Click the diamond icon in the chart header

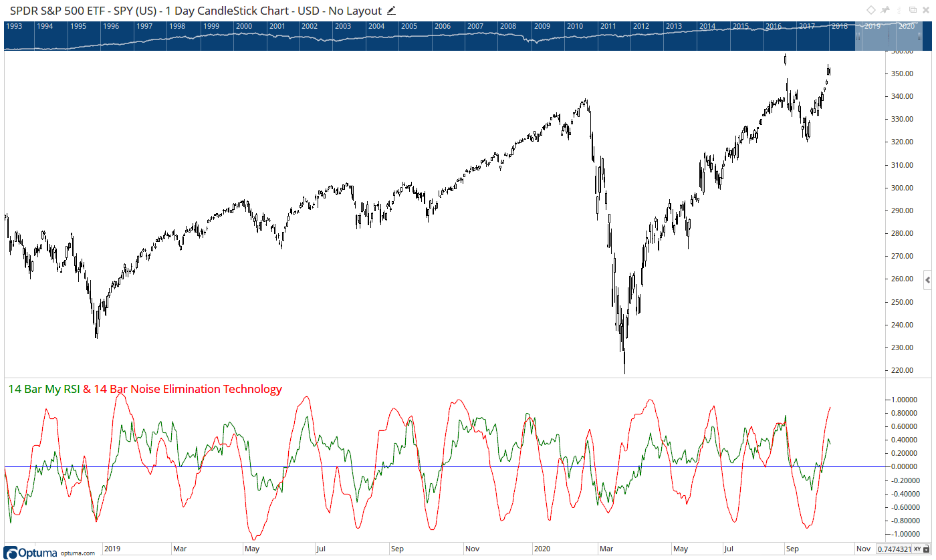(870, 10)
